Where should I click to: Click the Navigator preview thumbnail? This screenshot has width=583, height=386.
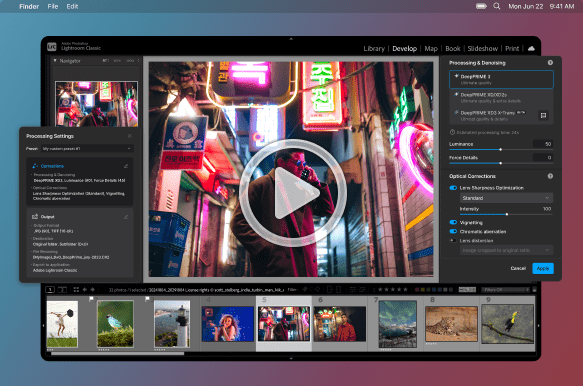96,104
